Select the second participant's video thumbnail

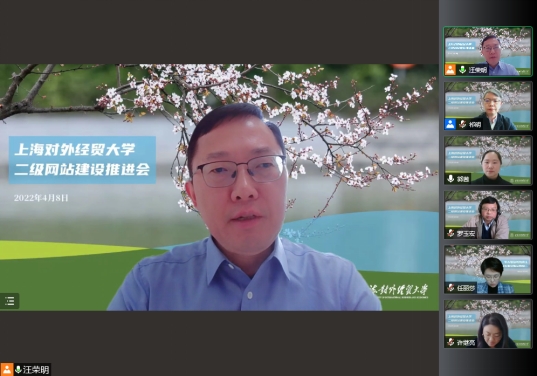[488, 106]
